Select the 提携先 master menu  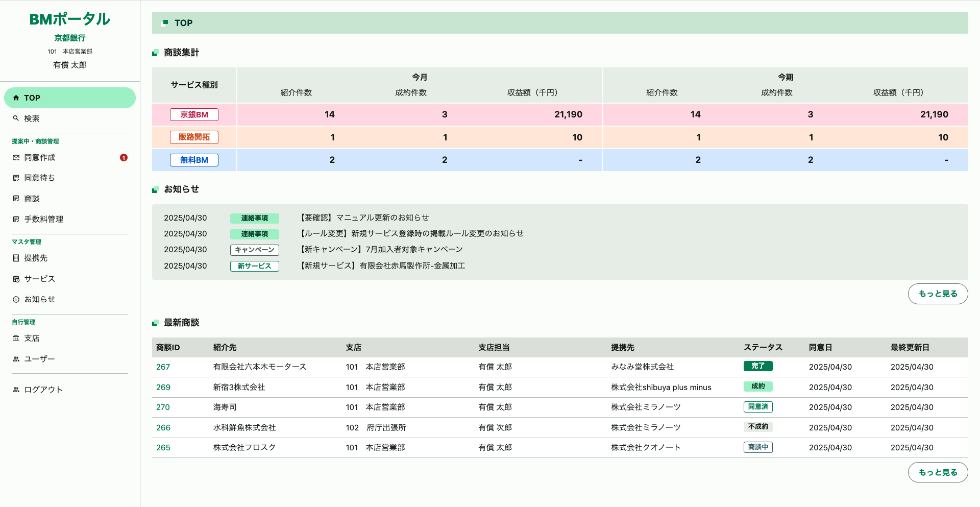tap(70, 258)
